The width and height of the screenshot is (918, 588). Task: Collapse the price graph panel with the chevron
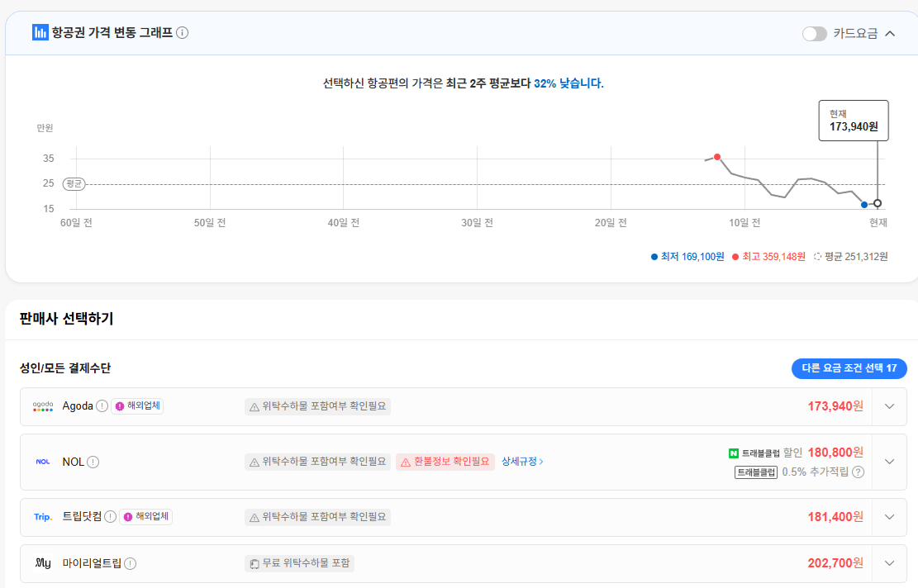(x=890, y=33)
